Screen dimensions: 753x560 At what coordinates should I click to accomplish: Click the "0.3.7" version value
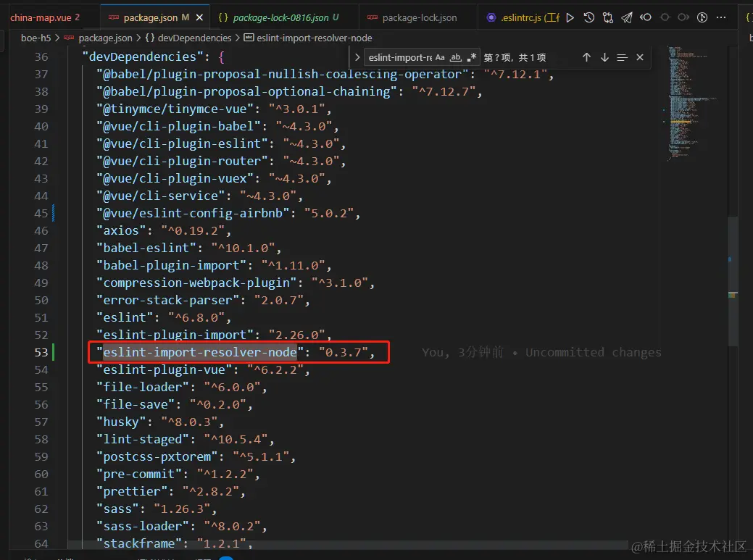pyautogui.click(x=344, y=352)
